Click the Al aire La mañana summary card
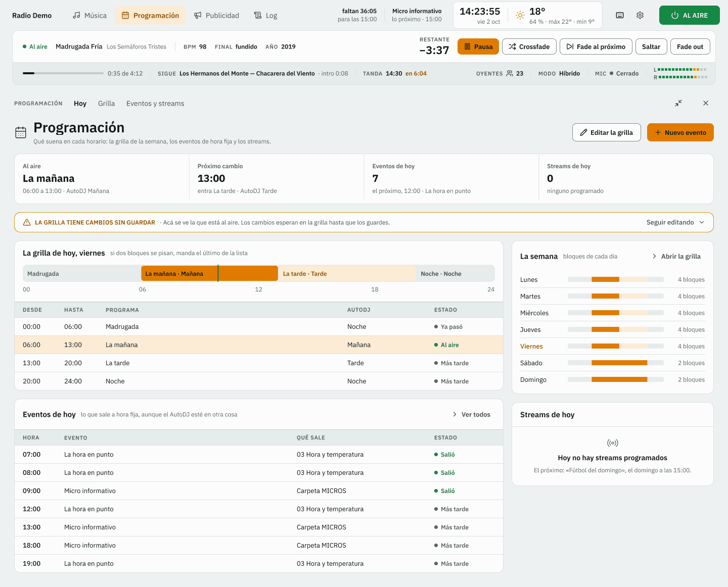This screenshot has width=728, height=587. 102,179
